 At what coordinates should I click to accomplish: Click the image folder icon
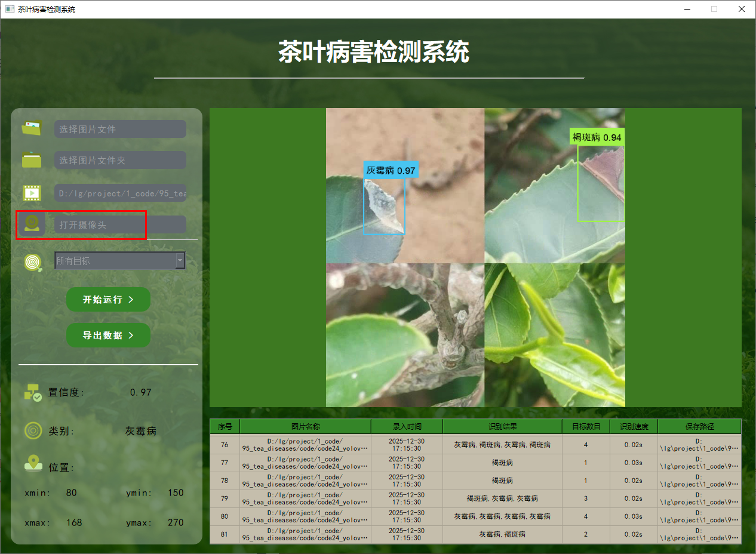coord(32,160)
